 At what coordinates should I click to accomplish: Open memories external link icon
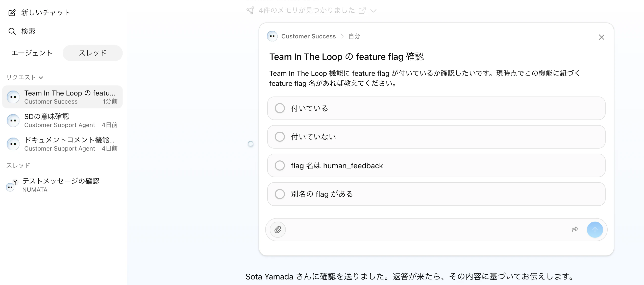coord(362,11)
